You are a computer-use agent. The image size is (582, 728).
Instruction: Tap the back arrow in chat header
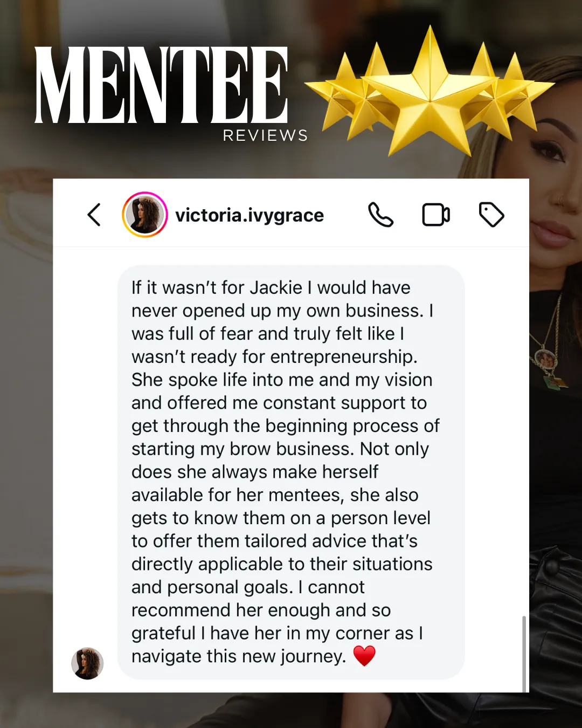[x=94, y=215]
